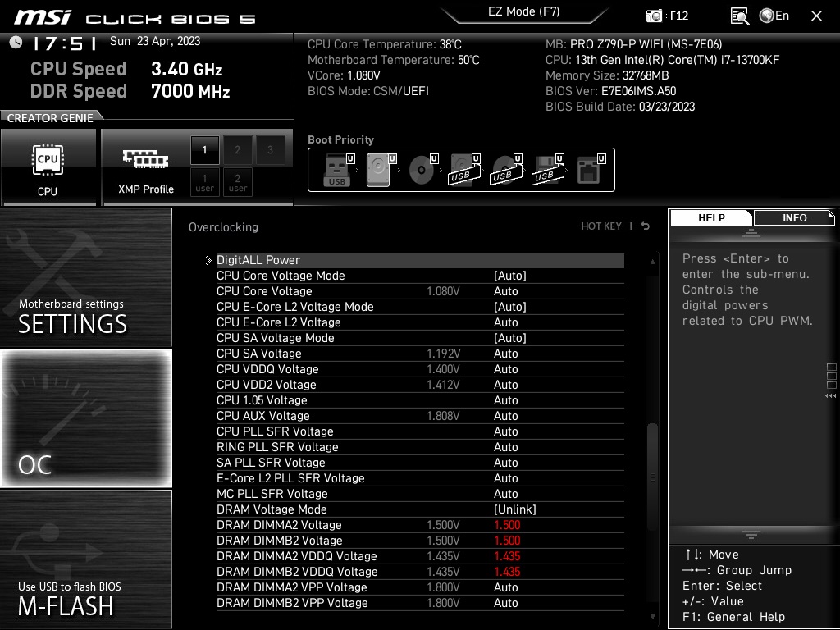840x630 pixels.
Task: Select the CPU PLL SFR Voltage row
Action: click(420, 431)
